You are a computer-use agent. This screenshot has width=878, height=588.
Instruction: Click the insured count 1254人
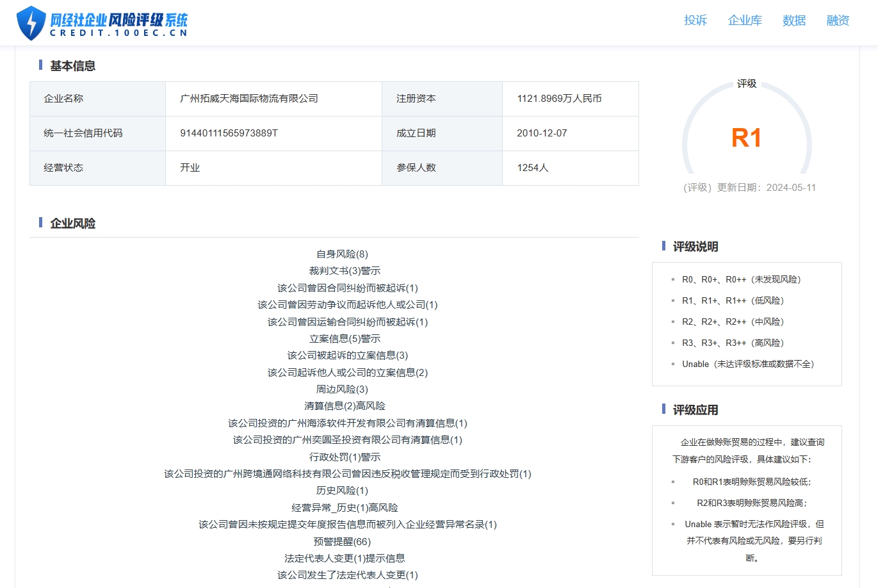(533, 168)
